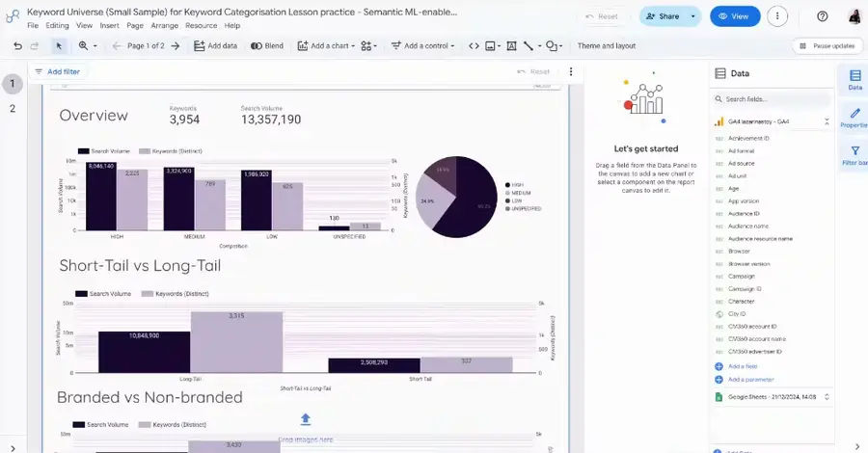868x453 pixels.
Task: Click the collapse arrow below page thumbnails
Action: [x=13, y=448]
